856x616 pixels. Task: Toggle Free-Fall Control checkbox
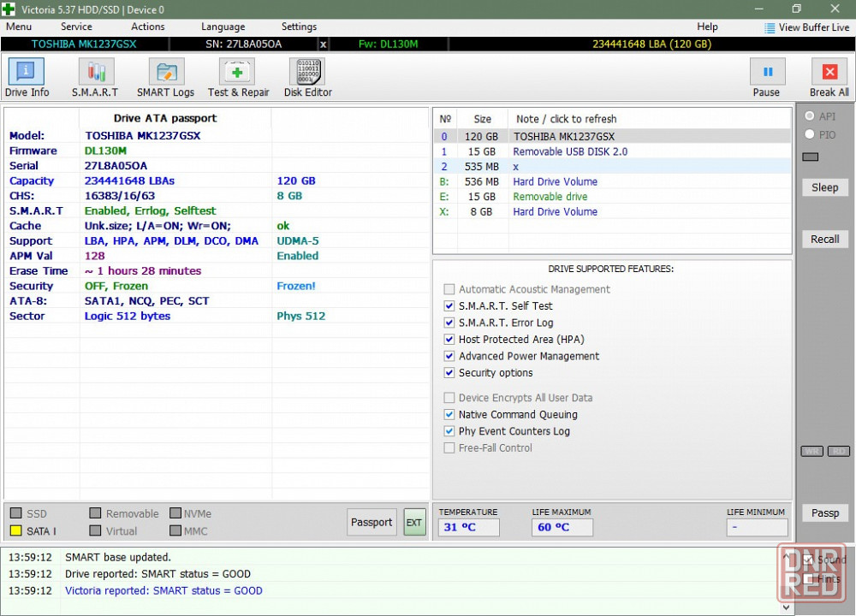pos(449,448)
